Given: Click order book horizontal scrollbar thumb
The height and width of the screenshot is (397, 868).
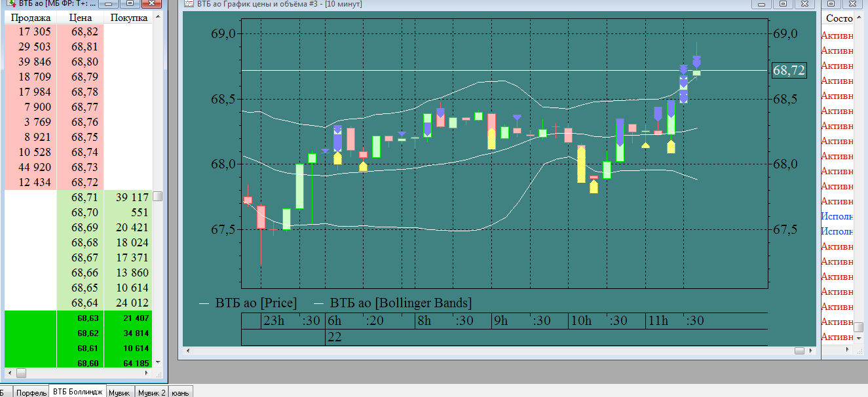Looking at the screenshot, I should pyautogui.click(x=21, y=373).
